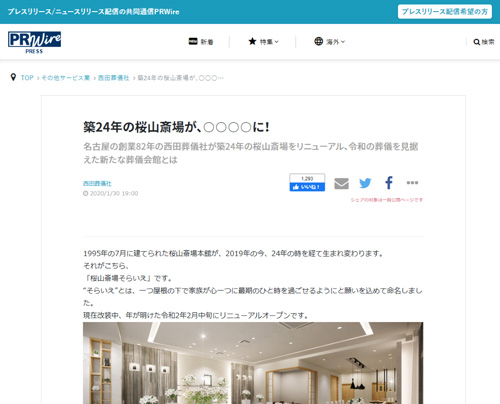Image resolution: width=500 pixels, height=404 pixels.
Task: Go to TOP breadcrumb link
Action: (27, 78)
